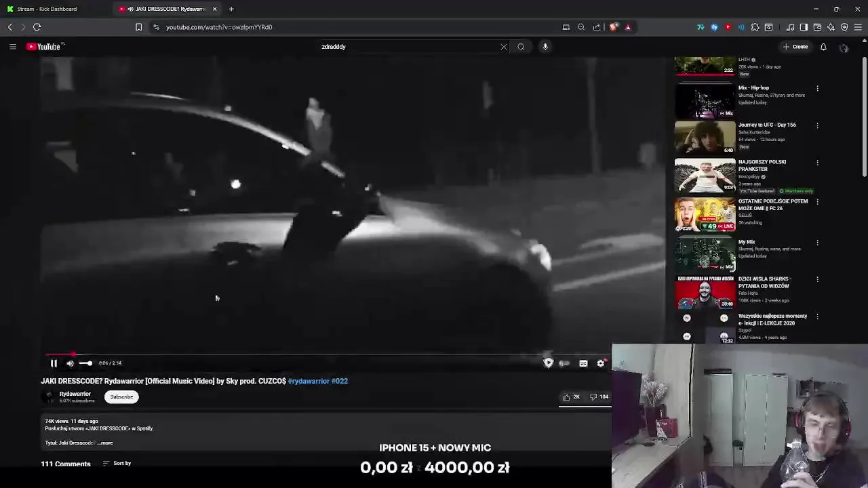Toggle the browser sidebar panel
Image resolution: width=868 pixels, height=488 pixels.
pos(804,27)
